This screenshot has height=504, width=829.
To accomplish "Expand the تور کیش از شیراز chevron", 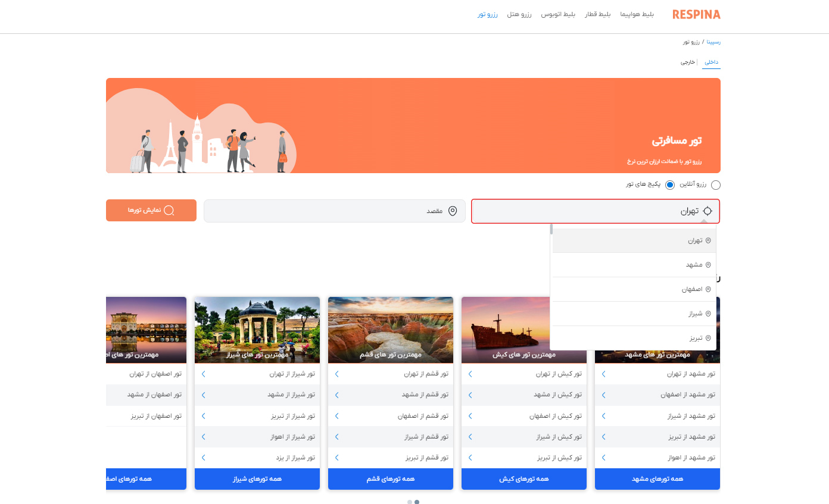I will pyautogui.click(x=469, y=436).
